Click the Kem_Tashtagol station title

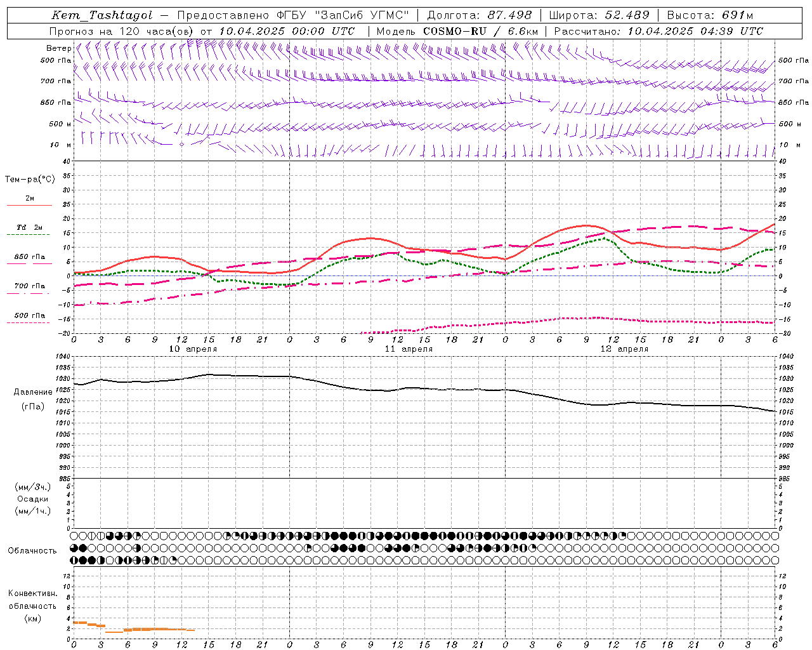(x=102, y=15)
